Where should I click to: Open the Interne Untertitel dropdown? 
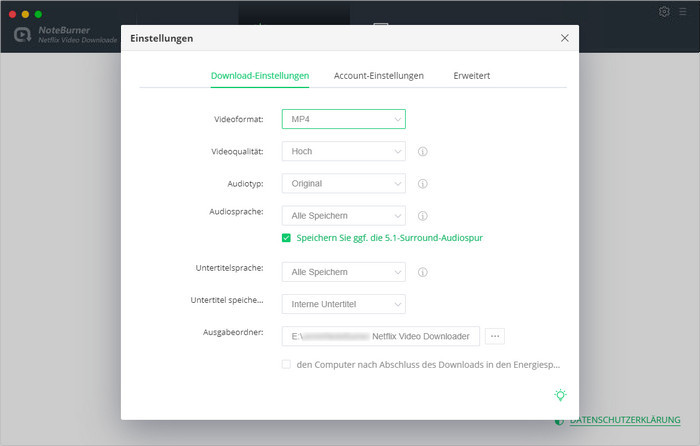(x=344, y=304)
